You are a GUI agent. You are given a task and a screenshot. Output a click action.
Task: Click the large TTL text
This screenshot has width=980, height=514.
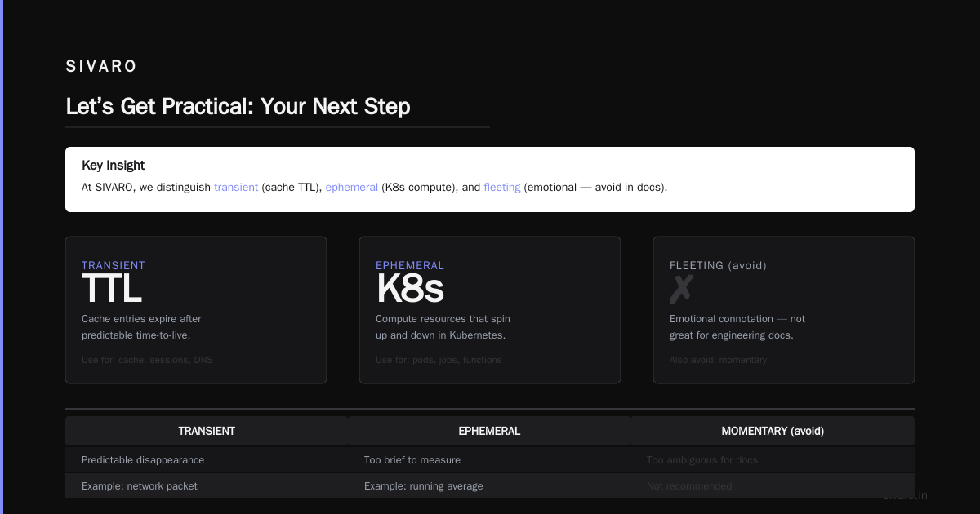(112, 289)
